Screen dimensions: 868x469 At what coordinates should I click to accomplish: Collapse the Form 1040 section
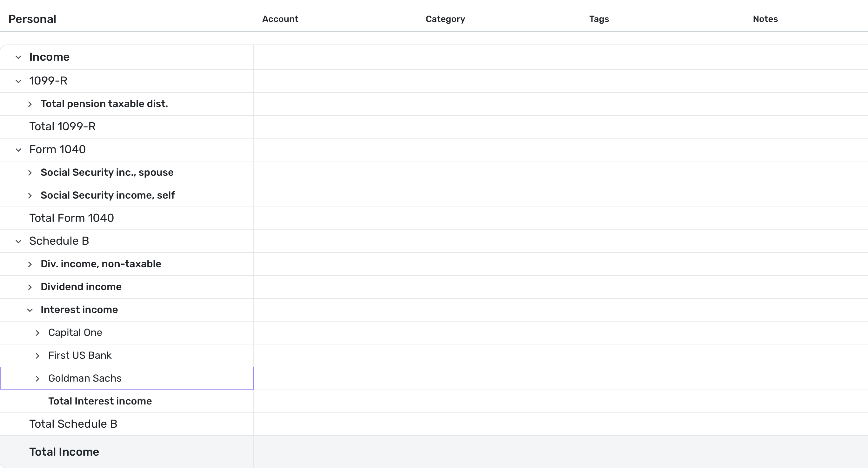coord(18,149)
